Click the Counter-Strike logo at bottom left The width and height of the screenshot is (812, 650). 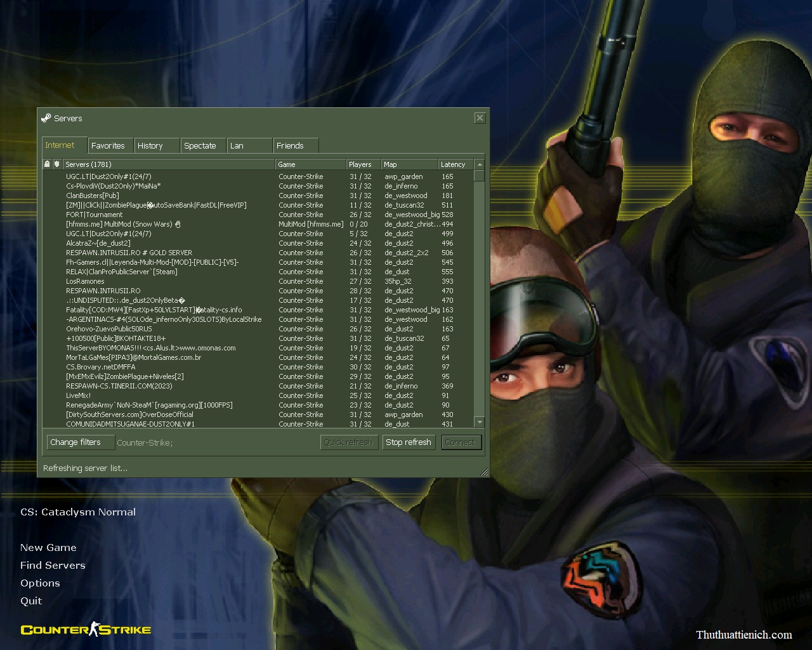(86, 629)
